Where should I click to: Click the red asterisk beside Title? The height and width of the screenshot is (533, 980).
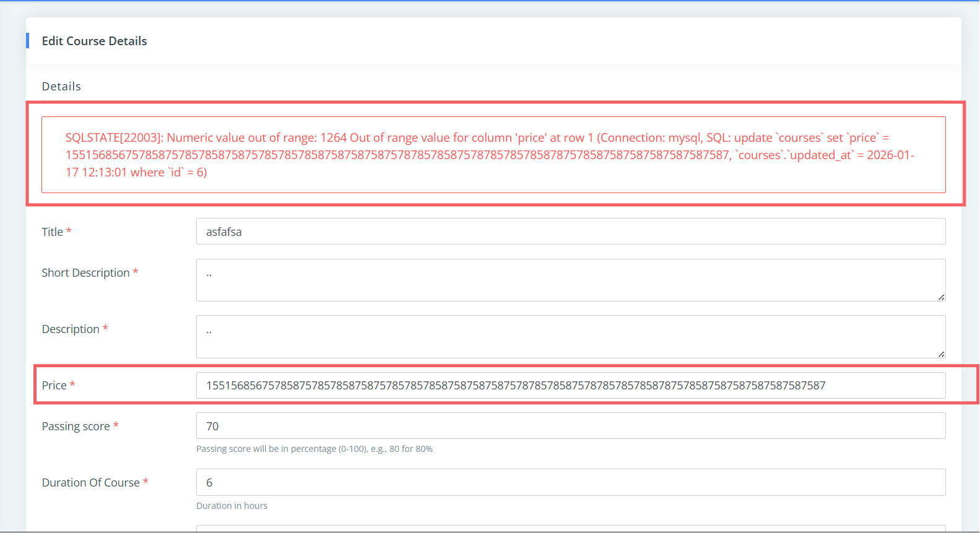tap(69, 231)
